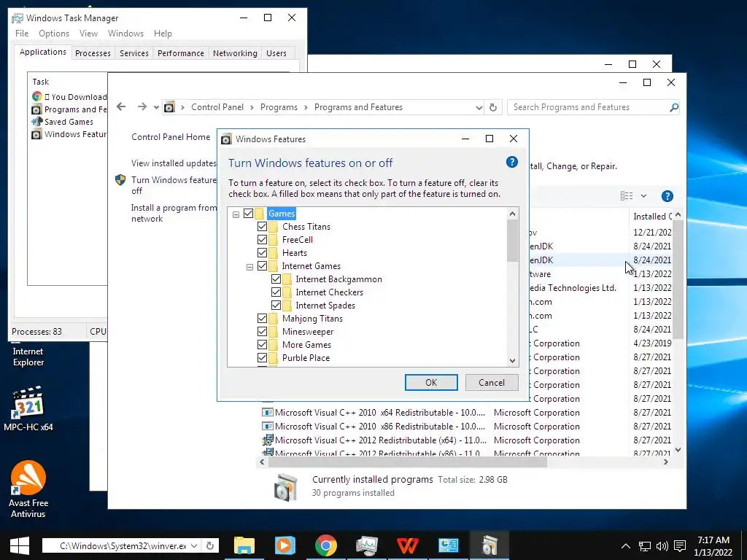The height and width of the screenshot is (560, 747).
Task: Click Search Programs and Features field
Action: (x=589, y=108)
